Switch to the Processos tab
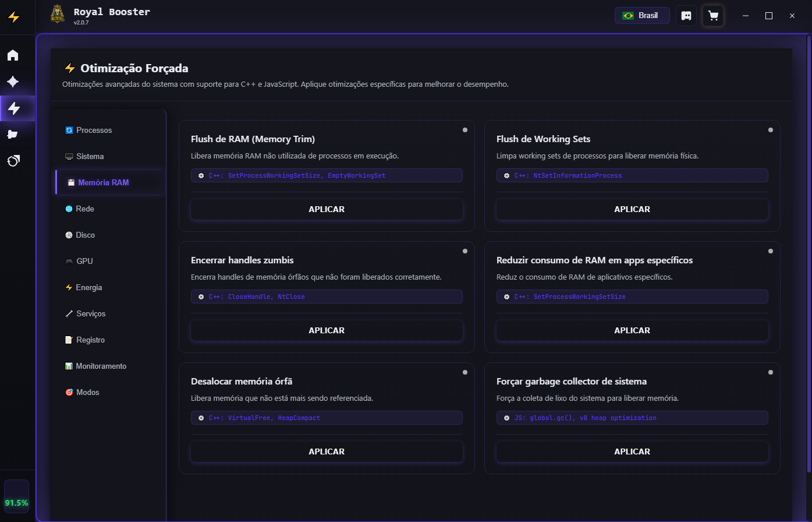The width and height of the screenshot is (812, 522). 94,130
